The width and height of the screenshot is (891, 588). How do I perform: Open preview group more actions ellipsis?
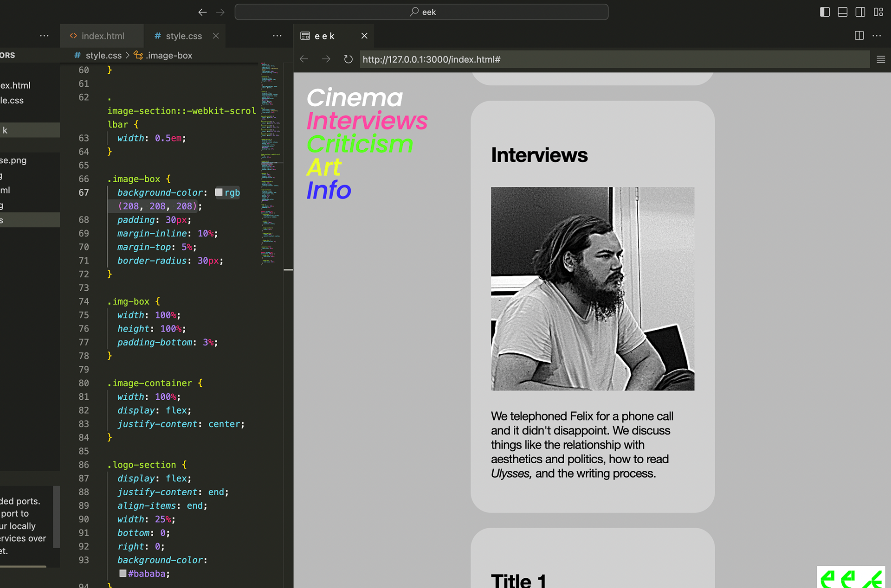877,36
